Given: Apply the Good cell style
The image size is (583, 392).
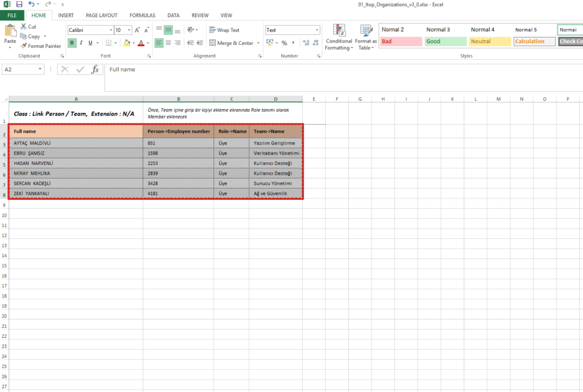Looking at the screenshot, I should pos(446,41).
